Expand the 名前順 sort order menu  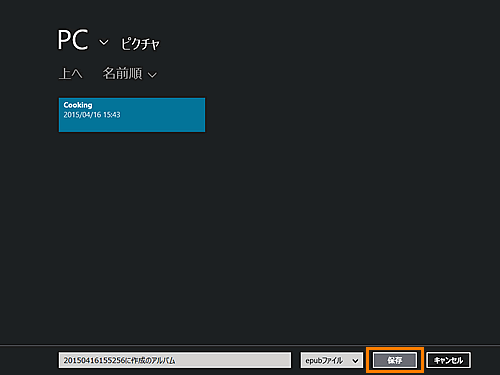[x=129, y=73]
